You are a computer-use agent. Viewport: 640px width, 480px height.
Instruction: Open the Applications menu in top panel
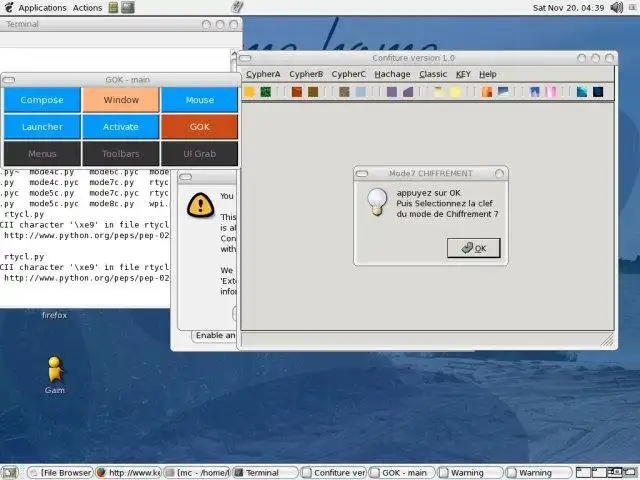coord(42,8)
